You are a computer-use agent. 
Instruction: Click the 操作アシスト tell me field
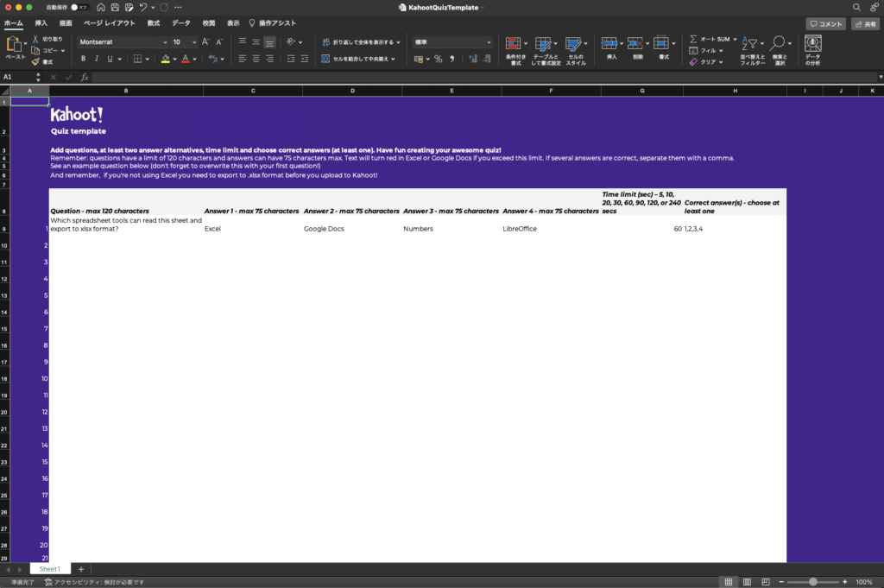(x=272, y=23)
